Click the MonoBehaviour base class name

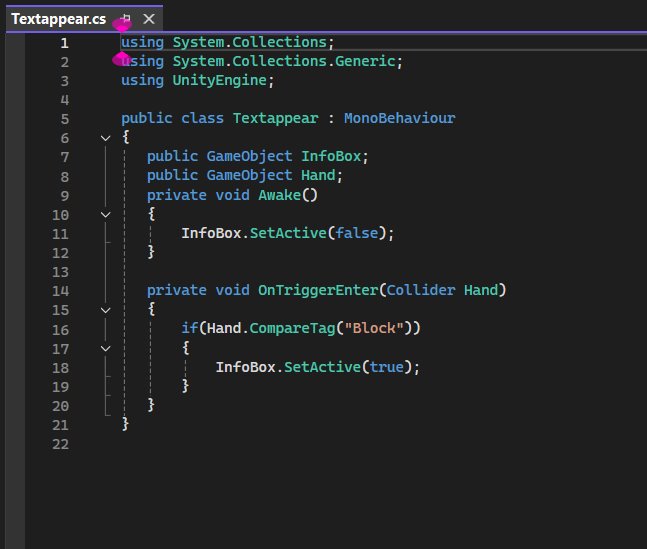399,118
